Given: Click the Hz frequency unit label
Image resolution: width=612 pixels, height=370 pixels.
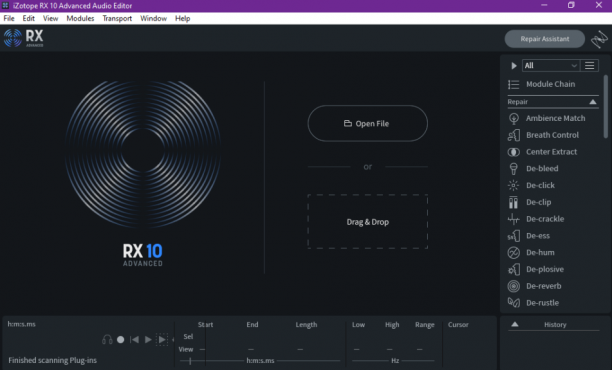Looking at the screenshot, I should coord(395,361).
